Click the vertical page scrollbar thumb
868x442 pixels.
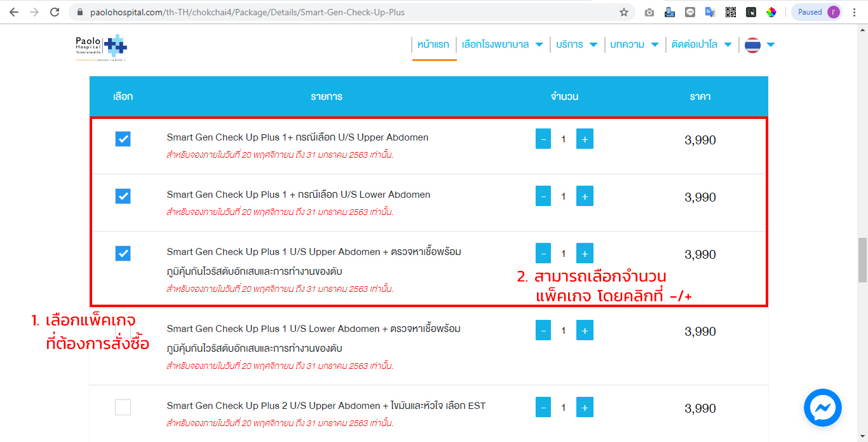coord(862,260)
